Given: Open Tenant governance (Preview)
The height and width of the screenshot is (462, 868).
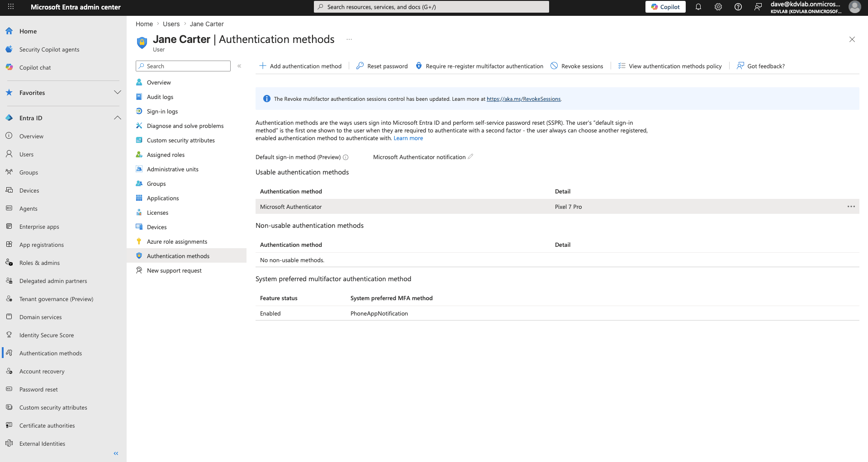Looking at the screenshot, I should [56, 299].
